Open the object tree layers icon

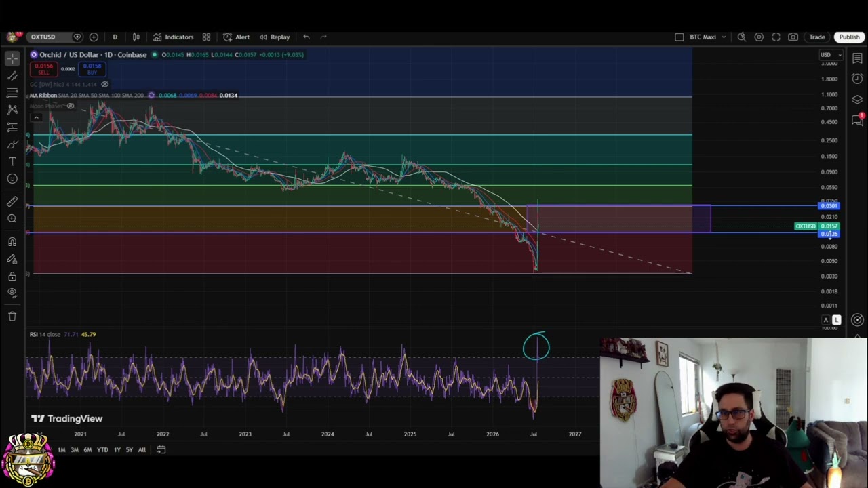point(857,99)
